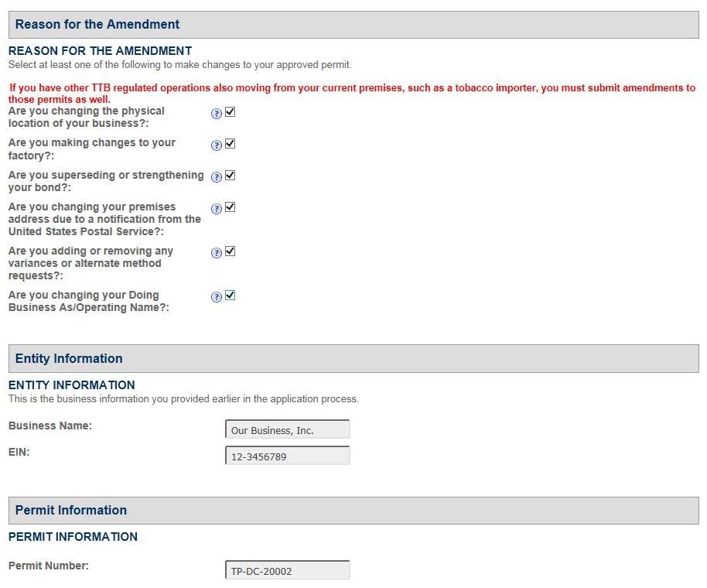Image resolution: width=707 pixels, height=588 pixels.
Task: Toggle Doing Business As name checkbox
Action: [230, 296]
